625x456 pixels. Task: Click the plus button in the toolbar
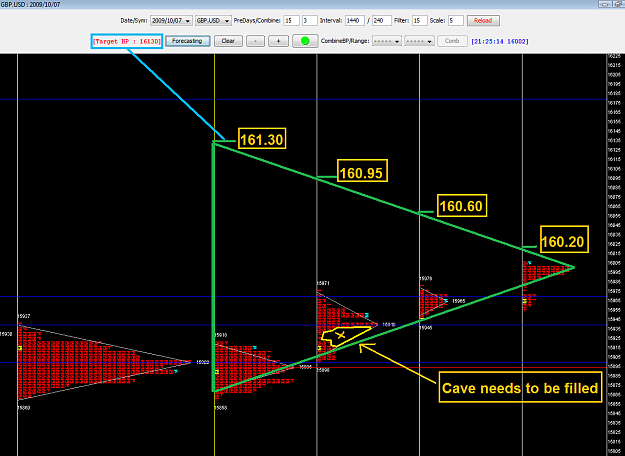point(278,41)
